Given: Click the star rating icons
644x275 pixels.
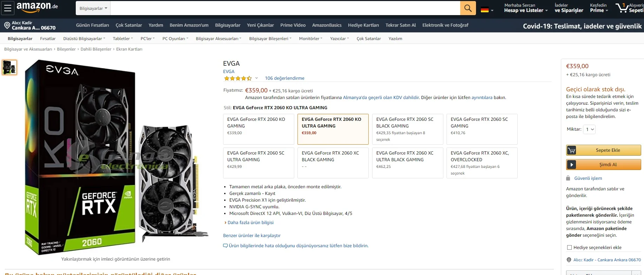Looking at the screenshot, I should [x=238, y=78].
